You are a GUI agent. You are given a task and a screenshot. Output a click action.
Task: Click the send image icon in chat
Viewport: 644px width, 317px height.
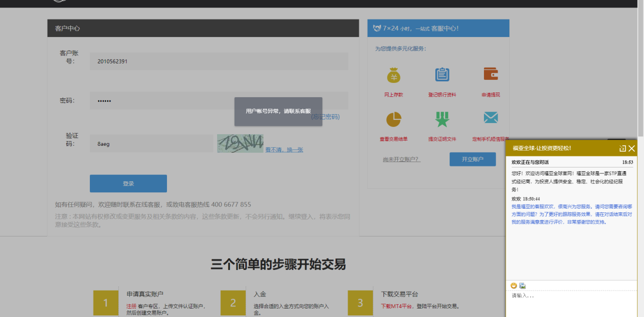coord(522,286)
